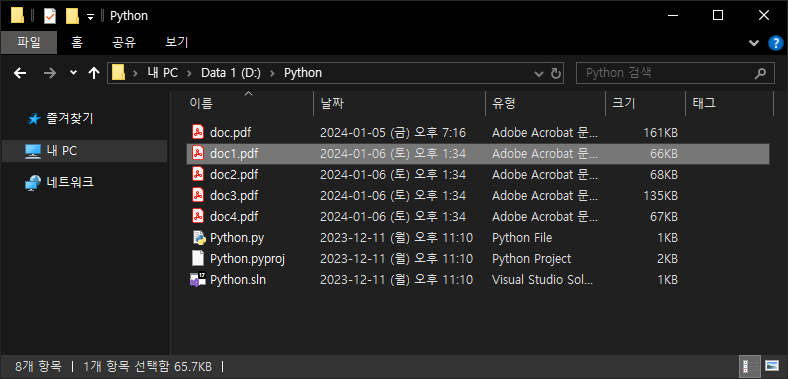Click the search magnifier icon
Screen dimensions: 788x379
(x=759, y=73)
